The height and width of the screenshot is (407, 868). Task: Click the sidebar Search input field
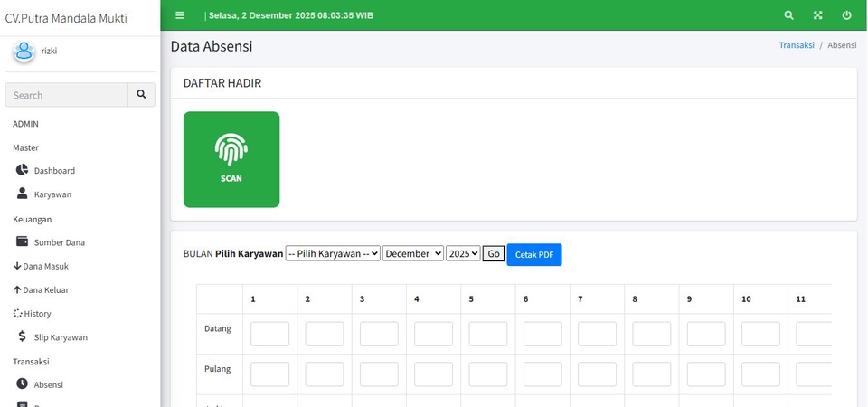(x=67, y=95)
